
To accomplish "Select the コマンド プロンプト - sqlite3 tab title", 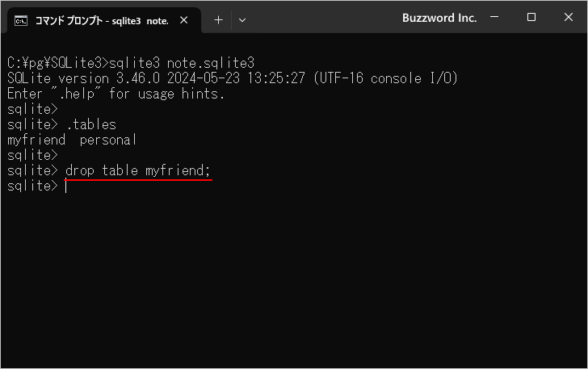I will tap(101, 19).
